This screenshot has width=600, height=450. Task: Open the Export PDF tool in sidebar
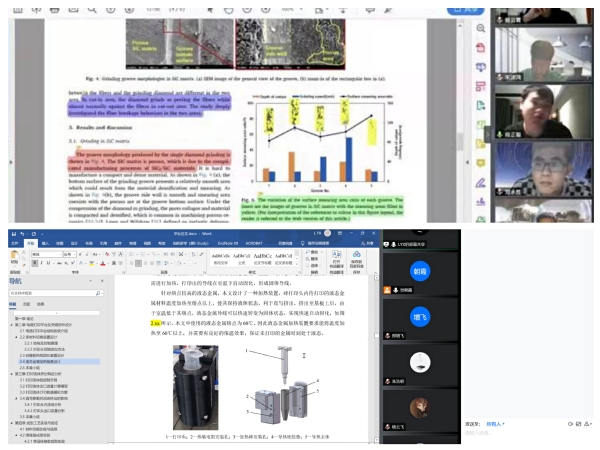click(481, 106)
